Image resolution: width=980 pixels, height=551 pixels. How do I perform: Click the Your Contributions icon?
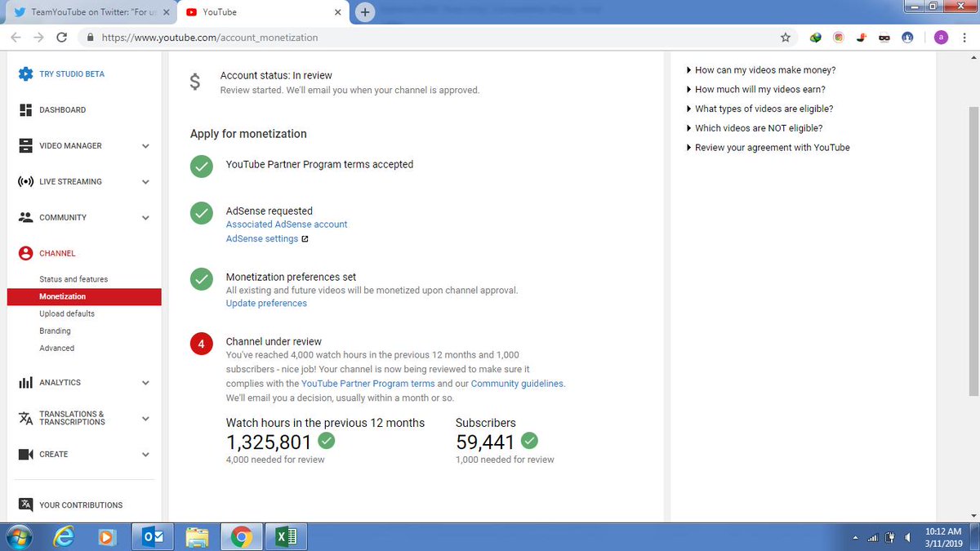pyautogui.click(x=25, y=505)
